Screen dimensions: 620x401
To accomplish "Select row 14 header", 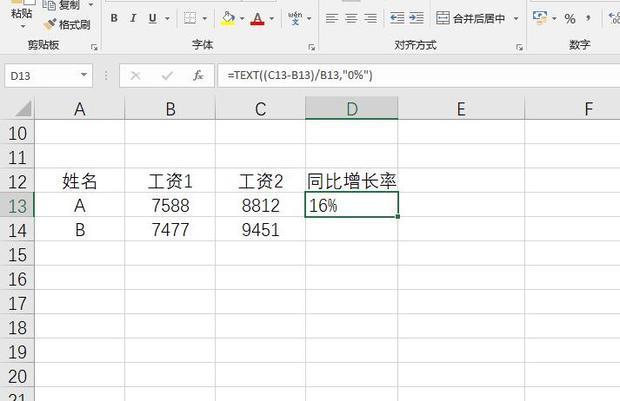I will tap(17, 230).
